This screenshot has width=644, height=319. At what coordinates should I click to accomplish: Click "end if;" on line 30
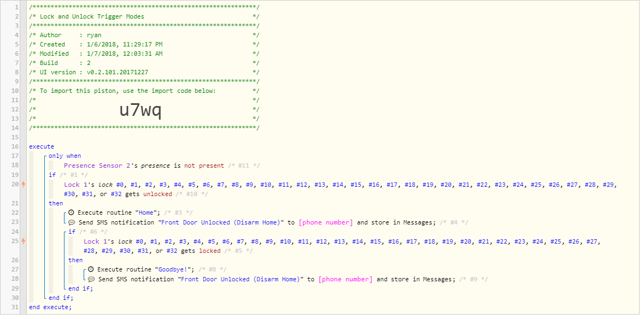[x=61, y=298]
